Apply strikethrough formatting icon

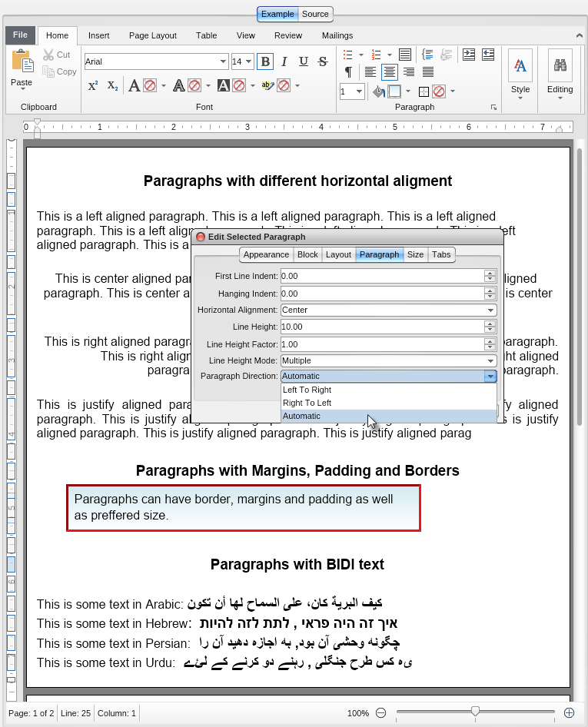click(323, 61)
